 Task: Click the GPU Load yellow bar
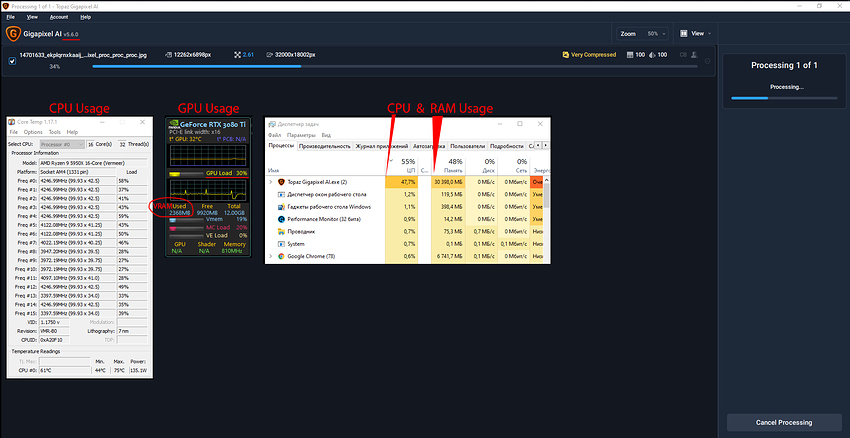(186, 174)
